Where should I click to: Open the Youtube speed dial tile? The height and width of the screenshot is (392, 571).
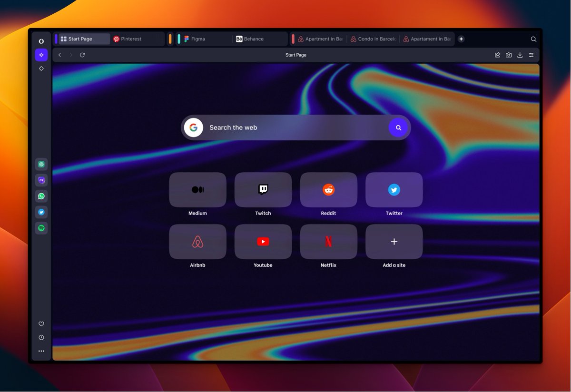pyautogui.click(x=263, y=242)
